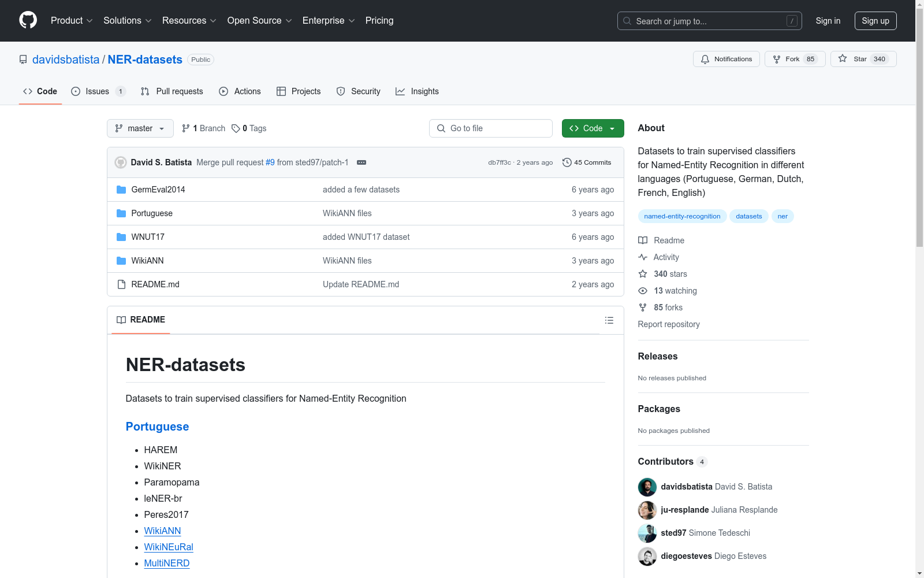Open the Packages section heading
This screenshot has width=924, height=578.
coord(659,409)
